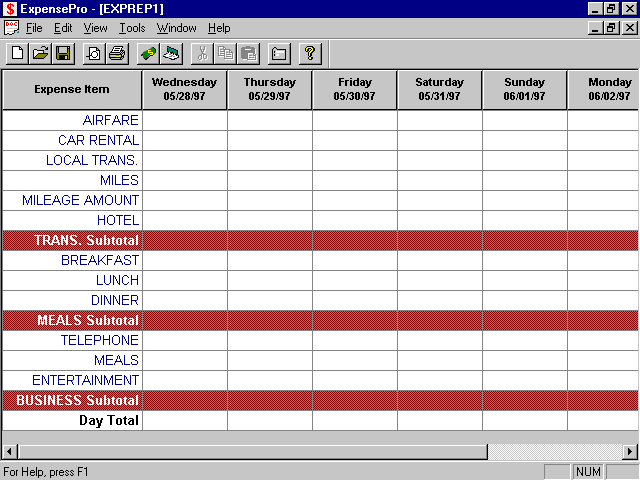Click the Help question mark icon
Viewport: 640px width, 480px height.
pos(310,53)
